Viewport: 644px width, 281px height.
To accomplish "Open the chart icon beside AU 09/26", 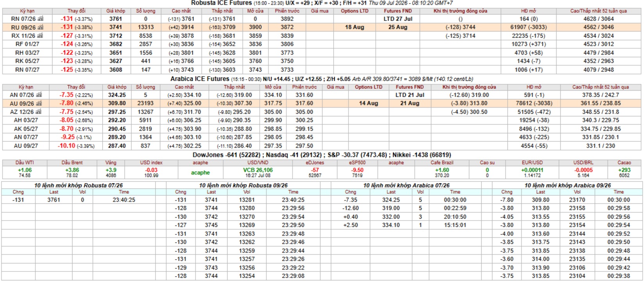I will coord(39,103).
